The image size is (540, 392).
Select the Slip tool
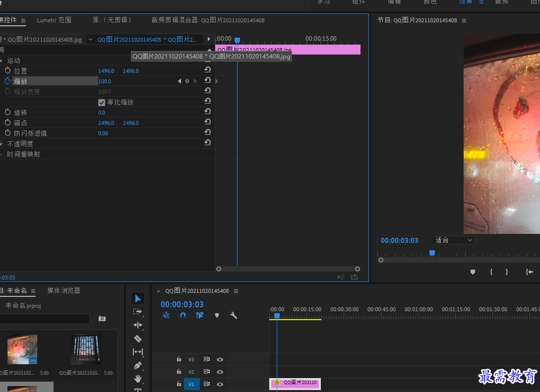(138, 352)
